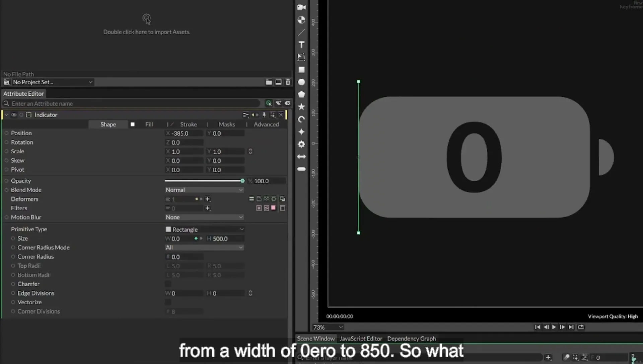
Task: Select the Star shape tool
Action: tap(301, 107)
